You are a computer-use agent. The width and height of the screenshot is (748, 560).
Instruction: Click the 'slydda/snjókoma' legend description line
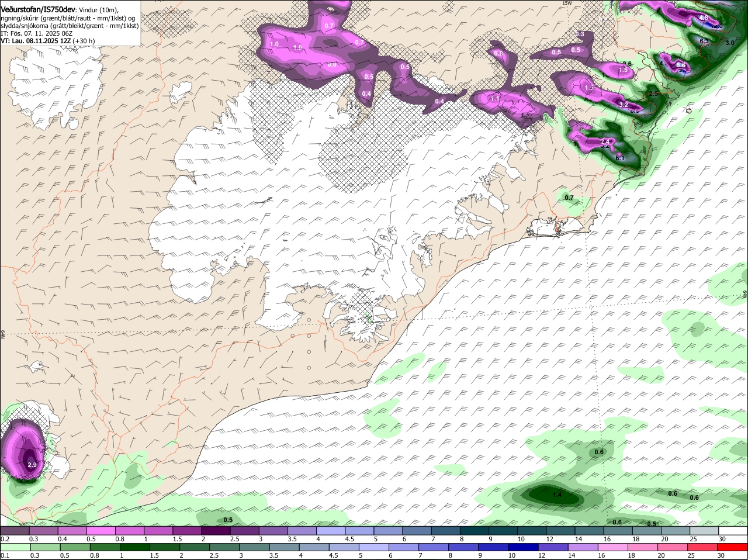coord(70,26)
